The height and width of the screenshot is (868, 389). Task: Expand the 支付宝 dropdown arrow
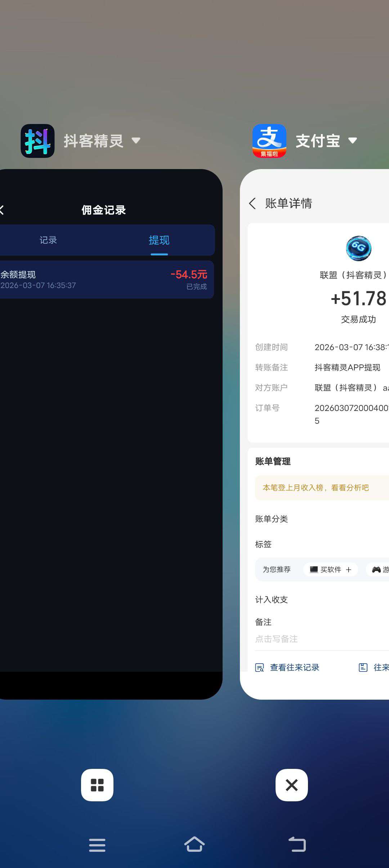tap(353, 141)
